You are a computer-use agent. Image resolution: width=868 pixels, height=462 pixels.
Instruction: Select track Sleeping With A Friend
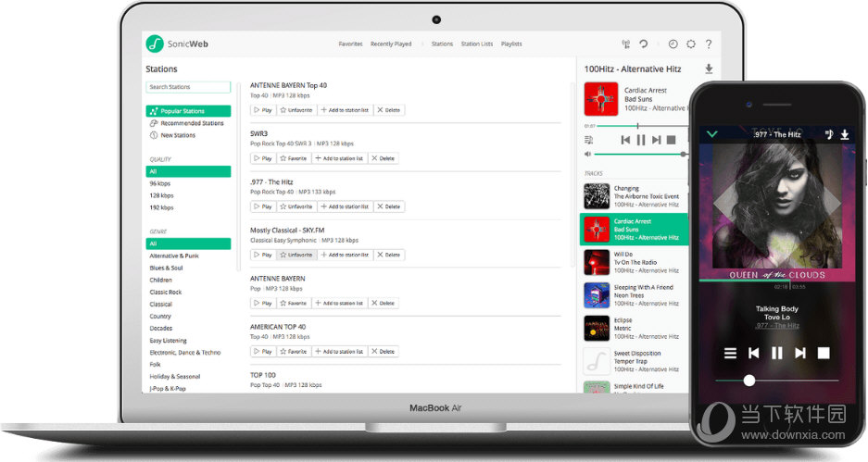click(634, 295)
